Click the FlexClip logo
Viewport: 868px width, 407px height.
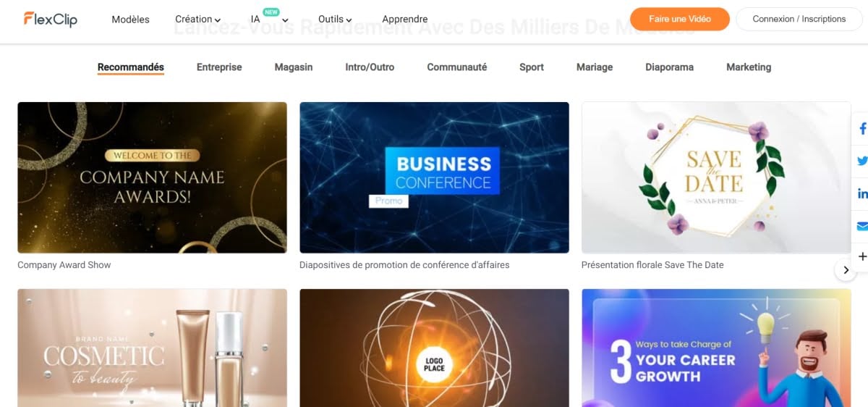click(50, 19)
